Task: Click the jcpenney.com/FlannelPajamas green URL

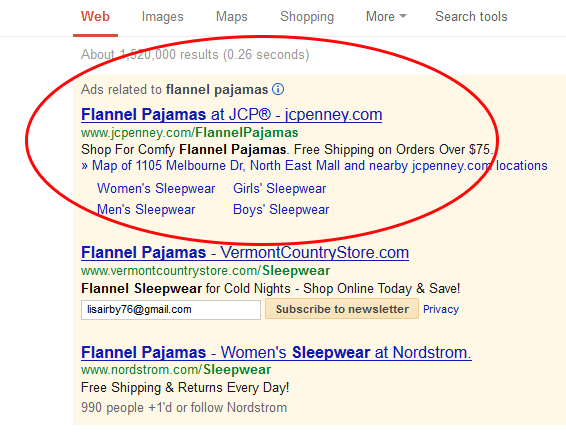Action: [190, 133]
